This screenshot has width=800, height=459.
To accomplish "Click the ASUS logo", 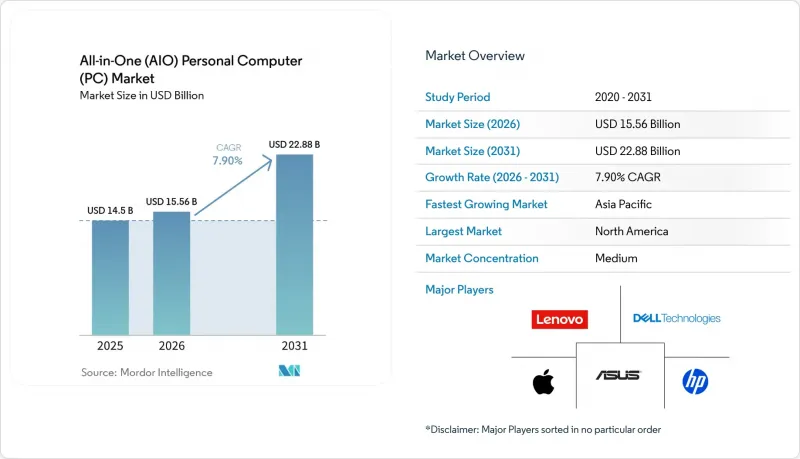I will point(618,375).
